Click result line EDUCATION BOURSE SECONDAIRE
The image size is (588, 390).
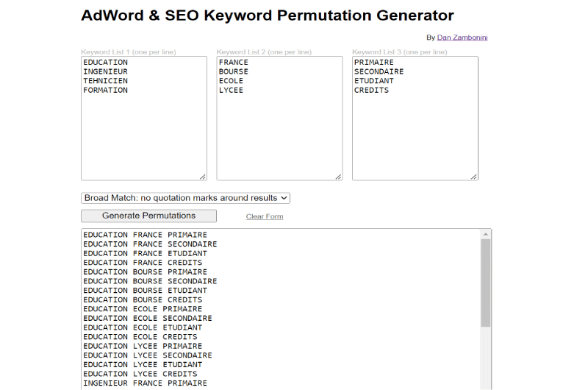pos(150,282)
